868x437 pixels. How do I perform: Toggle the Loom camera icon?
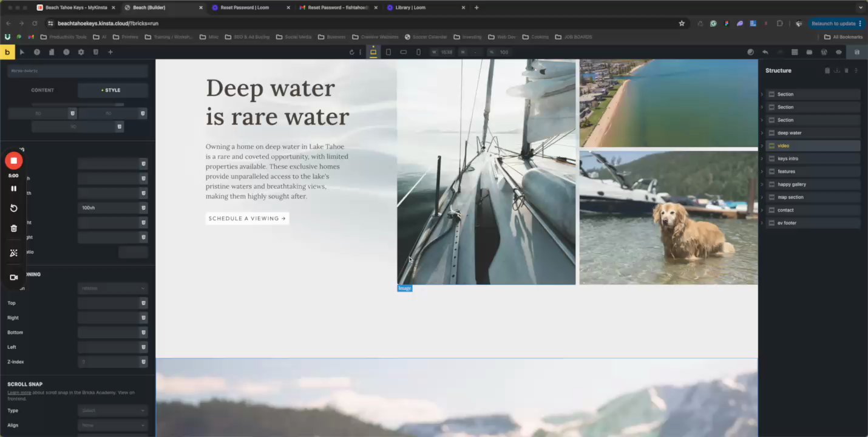pyautogui.click(x=13, y=277)
